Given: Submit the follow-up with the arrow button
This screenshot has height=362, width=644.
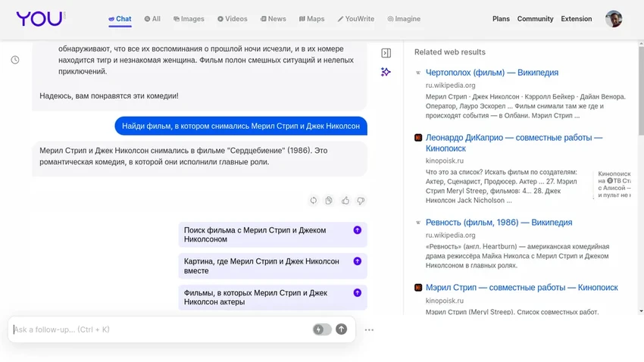Looking at the screenshot, I should (342, 329).
